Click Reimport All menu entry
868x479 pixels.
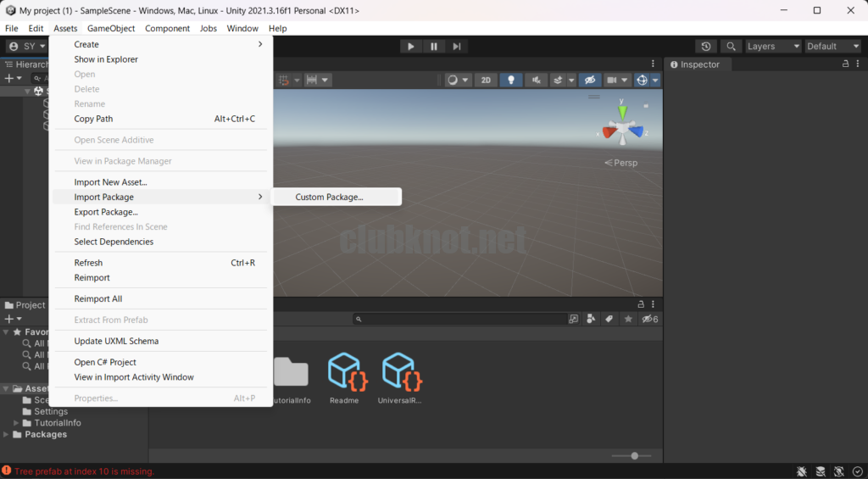98,298
